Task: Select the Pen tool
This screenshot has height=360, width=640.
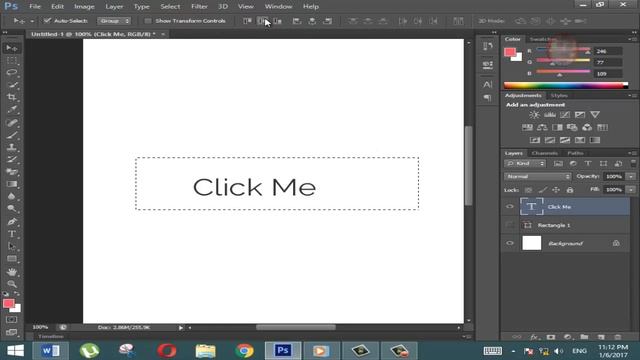Action: (x=11, y=222)
